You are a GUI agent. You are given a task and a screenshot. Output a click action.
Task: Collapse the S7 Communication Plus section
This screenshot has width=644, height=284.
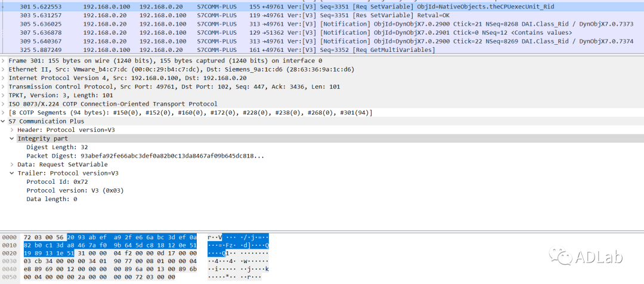coord(4,121)
